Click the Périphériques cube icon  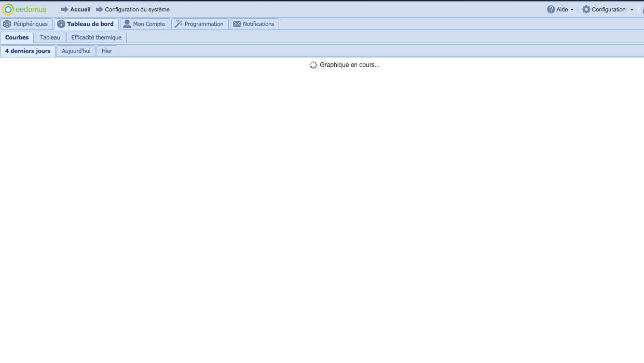[x=7, y=24]
